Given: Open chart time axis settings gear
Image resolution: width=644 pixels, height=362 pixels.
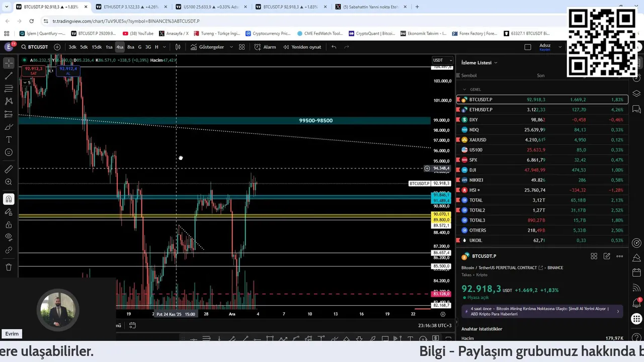Looking at the screenshot, I should coord(443,314).
